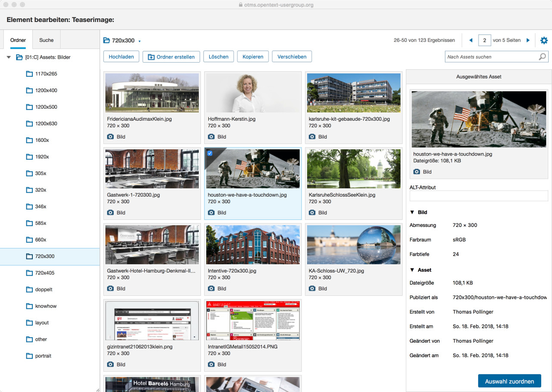Switch to the Ordner tab
The image size is (552, 392).
click(x=18, y=40)
